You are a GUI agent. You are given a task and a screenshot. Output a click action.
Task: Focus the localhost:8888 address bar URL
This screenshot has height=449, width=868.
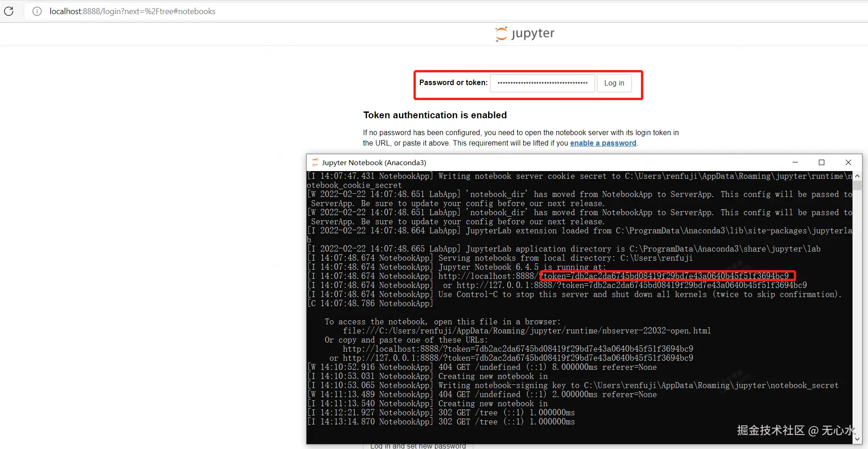click(x=132, y=11)
